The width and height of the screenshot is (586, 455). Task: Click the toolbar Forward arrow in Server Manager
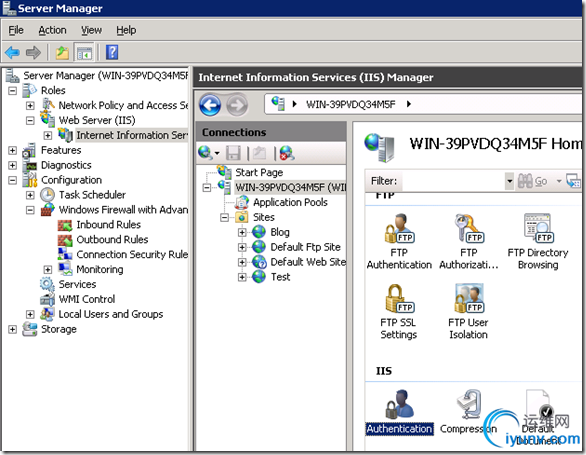click(33, 52)
